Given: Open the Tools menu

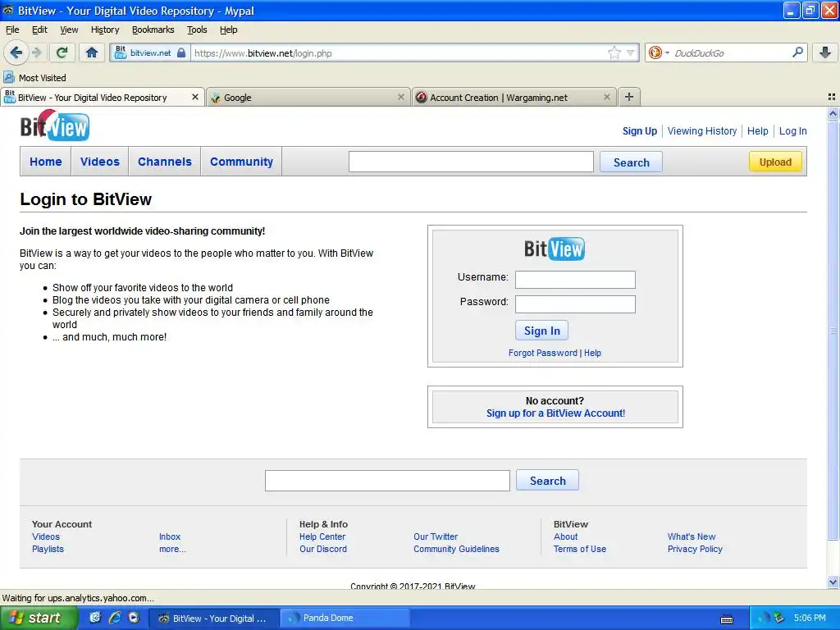Looking at the screenshot, I should [x=197, y=30].
